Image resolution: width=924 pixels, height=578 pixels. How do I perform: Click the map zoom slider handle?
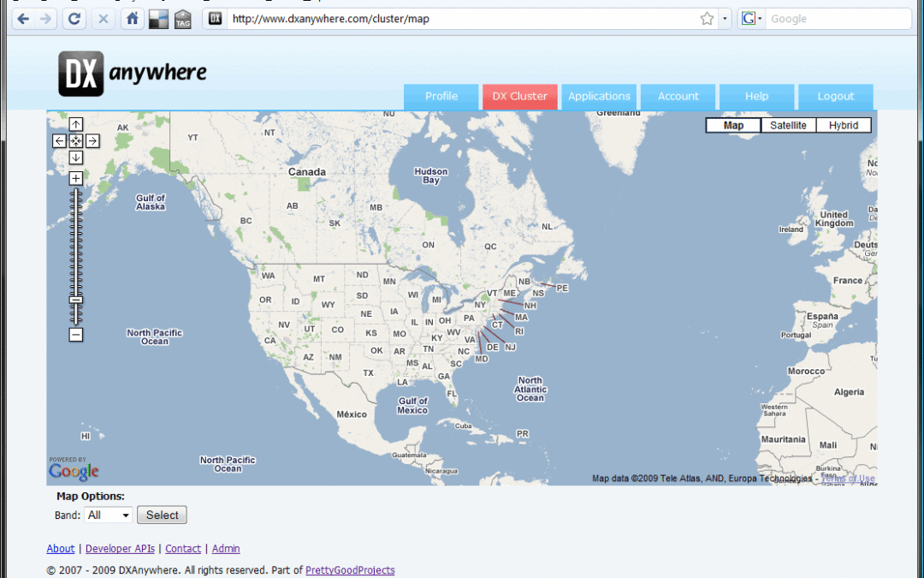(76, 300)
